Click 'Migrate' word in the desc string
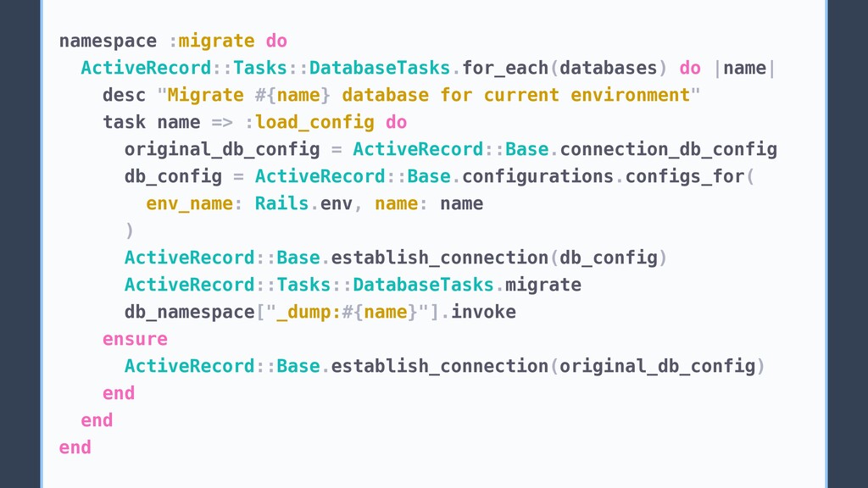The image size is (868, 488). tap(205, 95)
